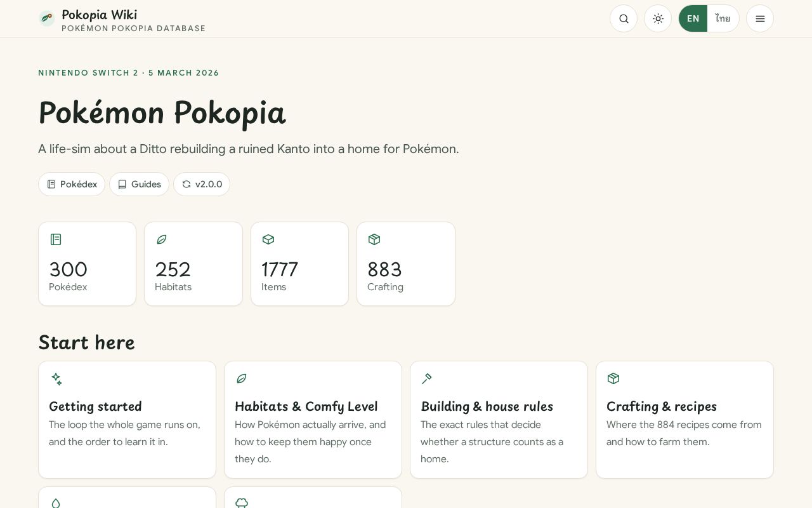Open the Guides pill button

coord(139,184)
